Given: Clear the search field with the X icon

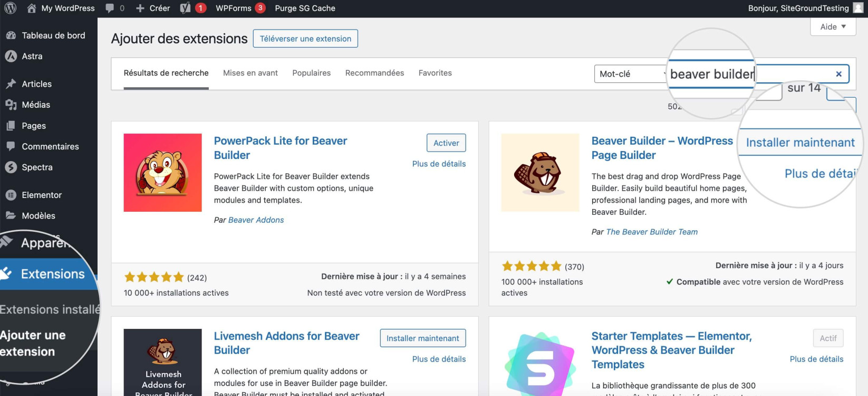Looking at the screenshot, I should 838,74.
